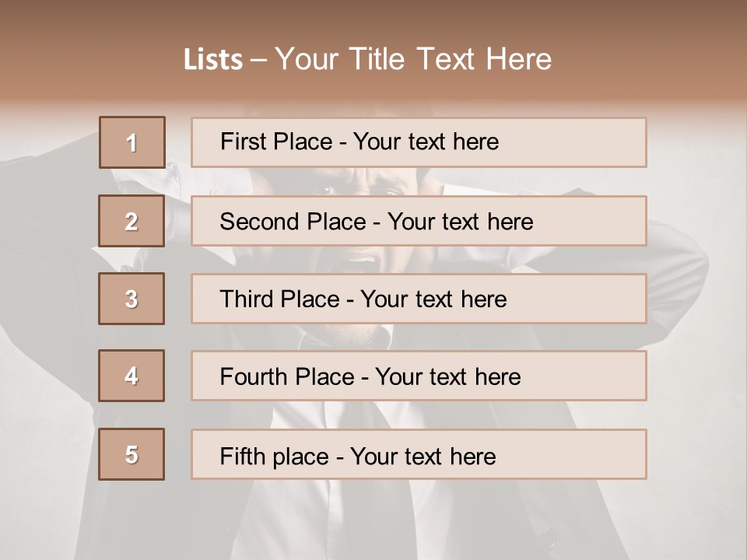Click the word Fourth in list

pyautogui.click(x=254, y=377)
